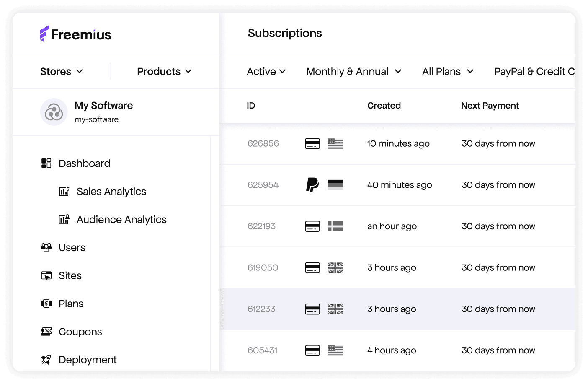The image size is (588, 384).
Task: Click the Plans money icon
Action: [46, 304]
